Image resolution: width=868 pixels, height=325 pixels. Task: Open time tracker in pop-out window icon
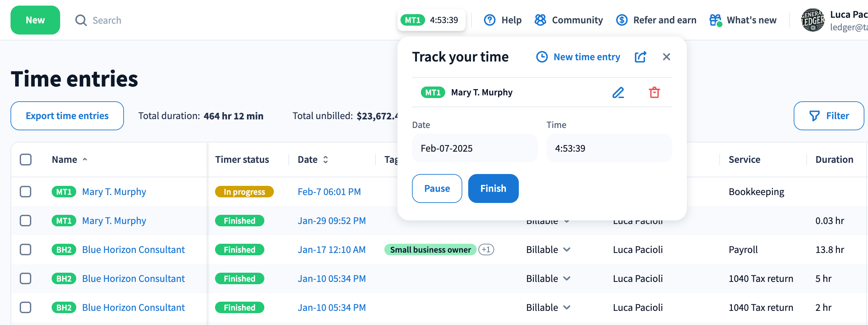[640, 57]
